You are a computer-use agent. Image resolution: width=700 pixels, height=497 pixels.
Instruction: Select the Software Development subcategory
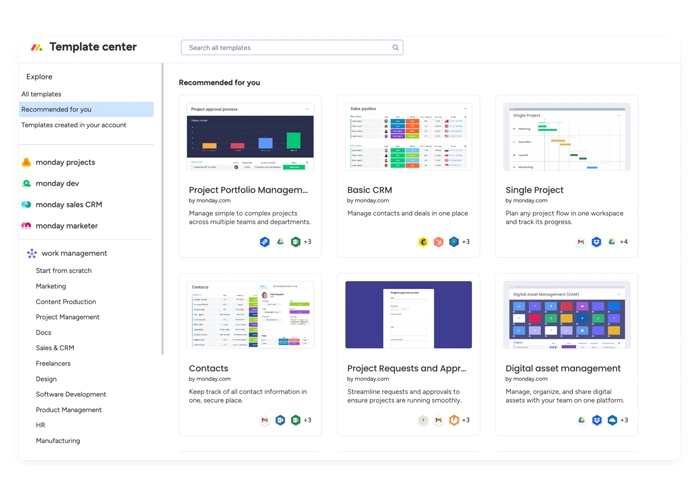coord(71,394)
